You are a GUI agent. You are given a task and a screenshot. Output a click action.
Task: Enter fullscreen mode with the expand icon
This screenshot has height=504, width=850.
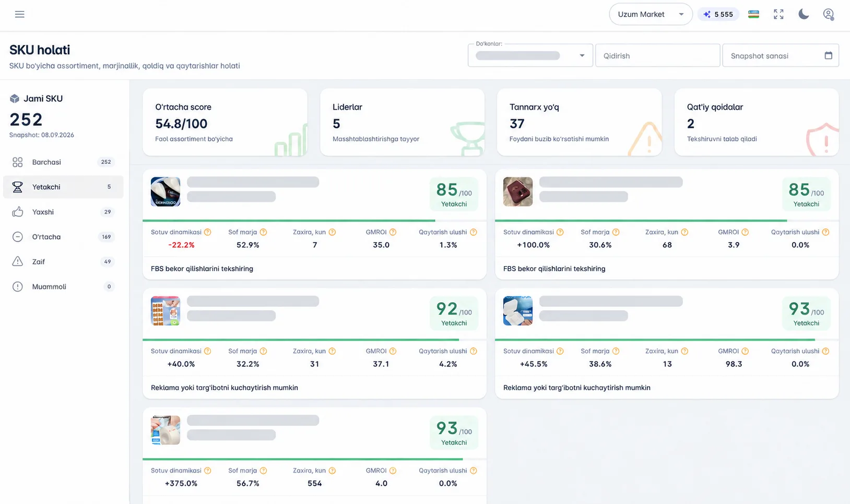[778, 14]
